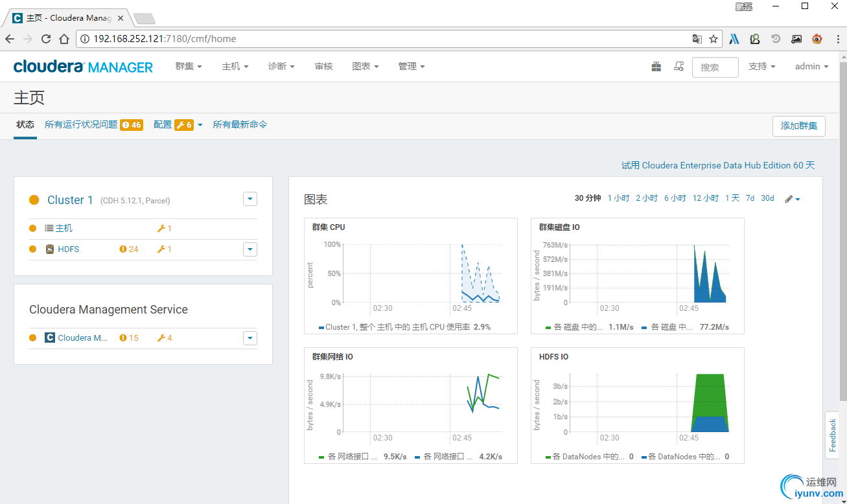
Task: Click the HDFS health warning badge 24
Action: point(129,249)
